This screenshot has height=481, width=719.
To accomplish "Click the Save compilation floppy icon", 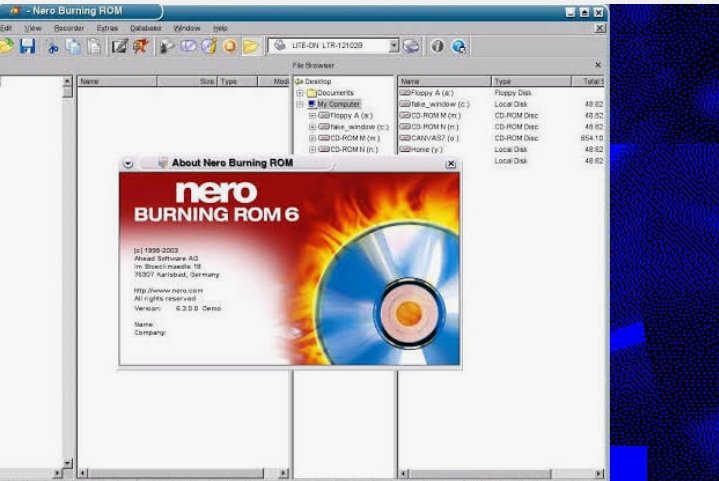I will click(x=27, y=46).
